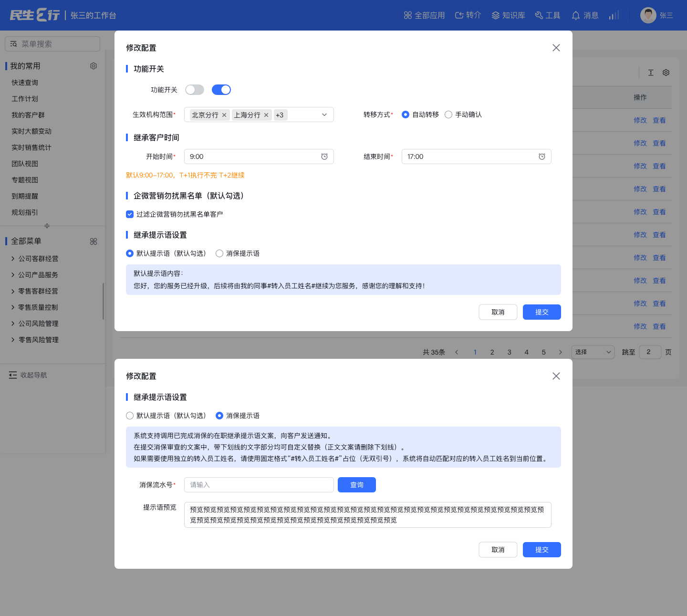Select the 手动确认 radio option
This screenshot has width=687, height=616.
[448, 115]
